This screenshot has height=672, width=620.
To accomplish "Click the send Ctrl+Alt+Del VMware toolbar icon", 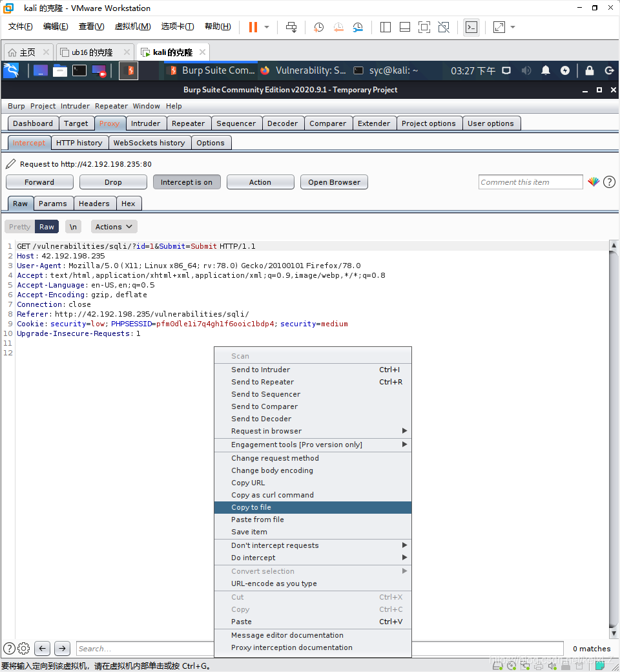I will pos(291,27).
